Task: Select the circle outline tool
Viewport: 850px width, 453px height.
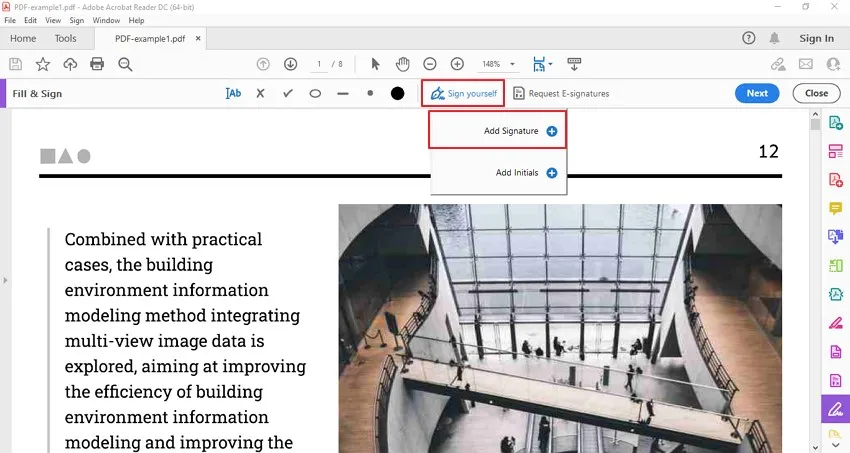Action: point(315,93)
